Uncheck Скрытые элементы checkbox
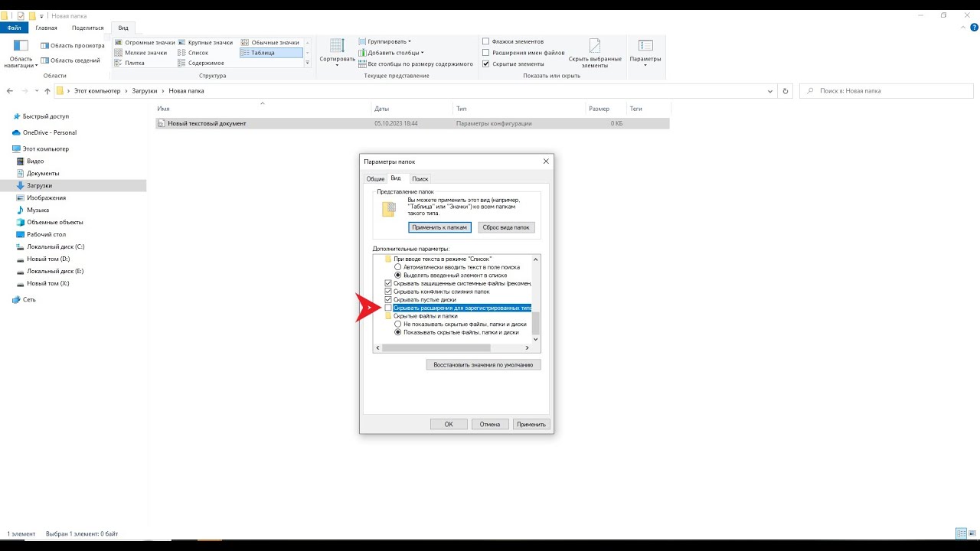Viewport: 980px width, 551px height. pos(486,64)
